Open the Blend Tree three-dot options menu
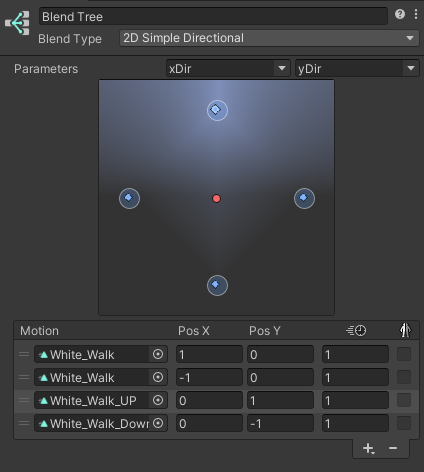 pyautogui.click(x=416, y=14)
